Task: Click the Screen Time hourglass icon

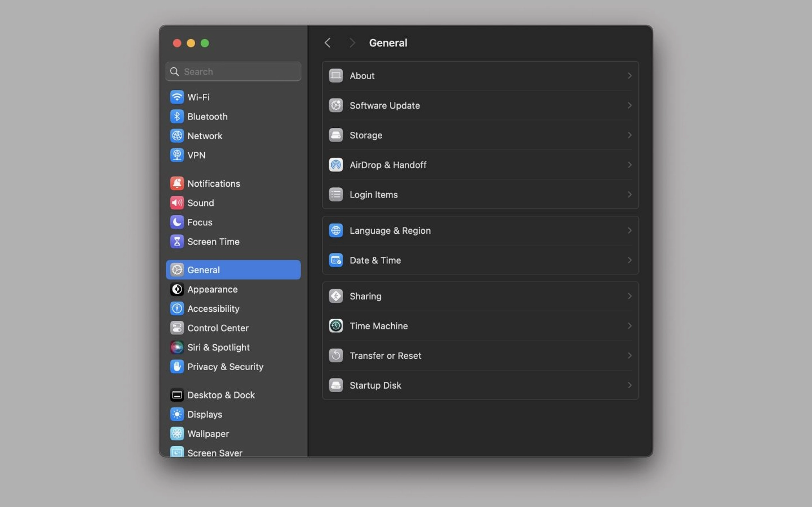Action: [x=177, y=242]
